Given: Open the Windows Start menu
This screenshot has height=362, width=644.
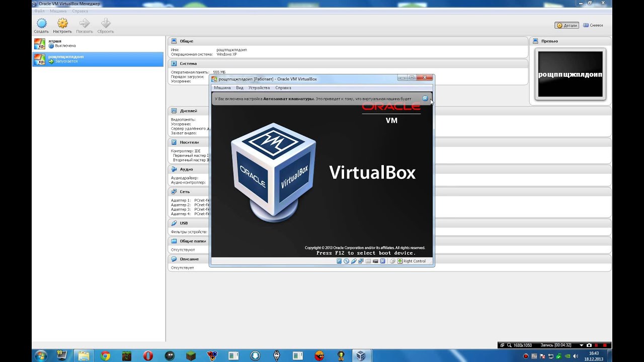Looking at the screenshot, I should pyautogui.click(x=41, y=355).
